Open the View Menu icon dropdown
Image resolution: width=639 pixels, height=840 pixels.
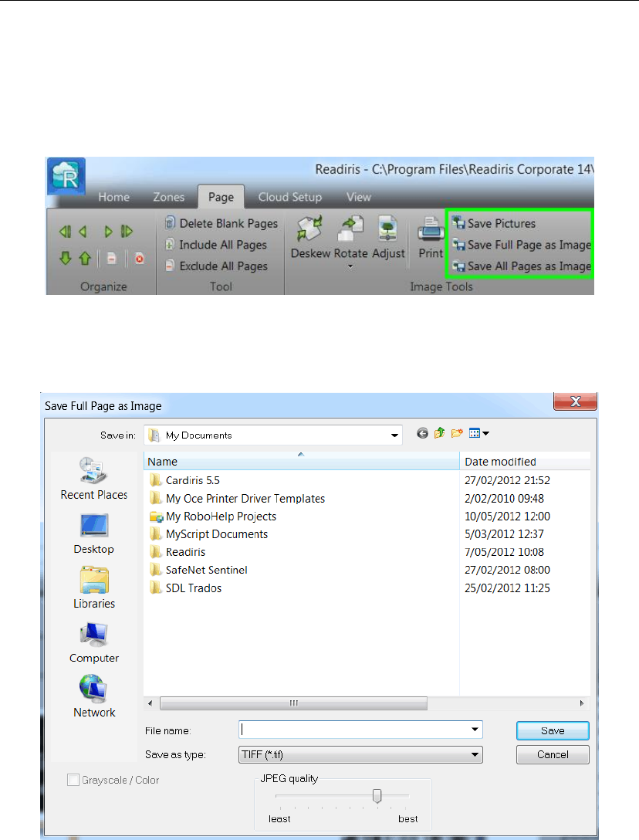coord(478,433)
